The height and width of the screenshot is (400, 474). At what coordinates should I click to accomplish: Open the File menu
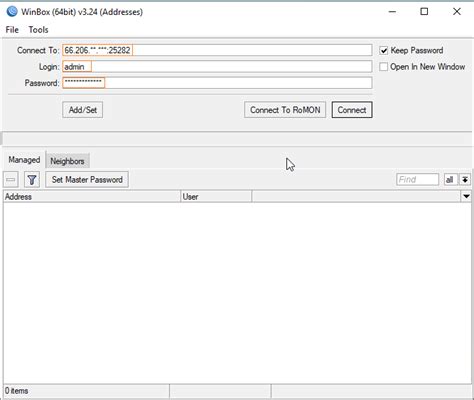pyautogui.click(x=12, y=30)
